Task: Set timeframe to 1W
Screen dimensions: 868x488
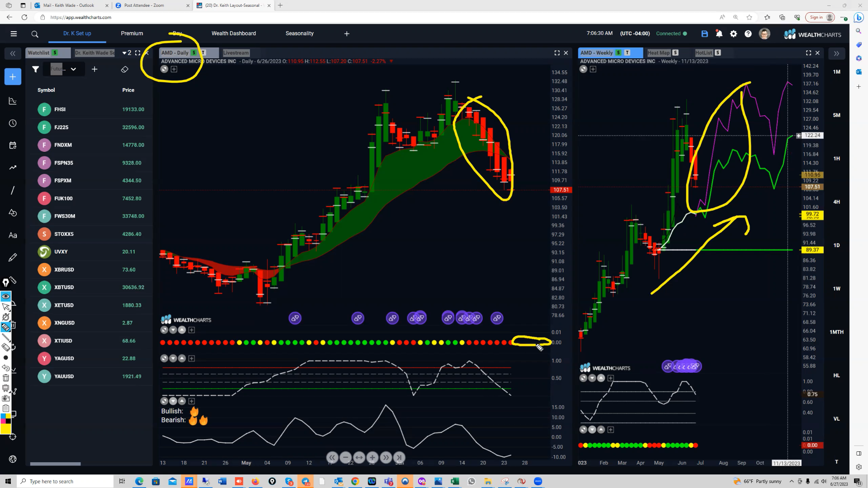Action: 837,289
